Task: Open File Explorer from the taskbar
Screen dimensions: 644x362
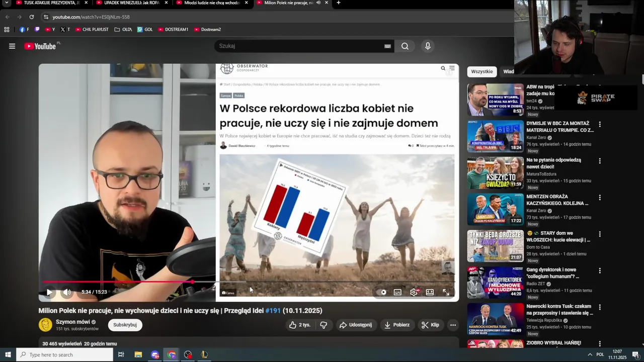Action: click(138, 354)
